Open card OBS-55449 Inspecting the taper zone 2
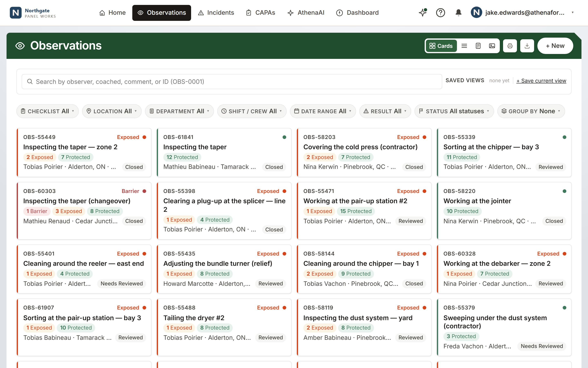The image size is (588, 368). (84, 152)
